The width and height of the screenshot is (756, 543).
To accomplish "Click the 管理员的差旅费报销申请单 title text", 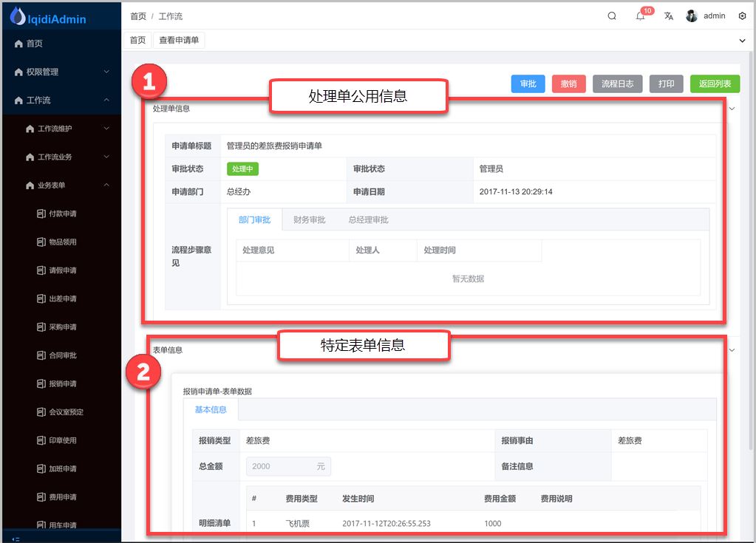I will (274, 146).
